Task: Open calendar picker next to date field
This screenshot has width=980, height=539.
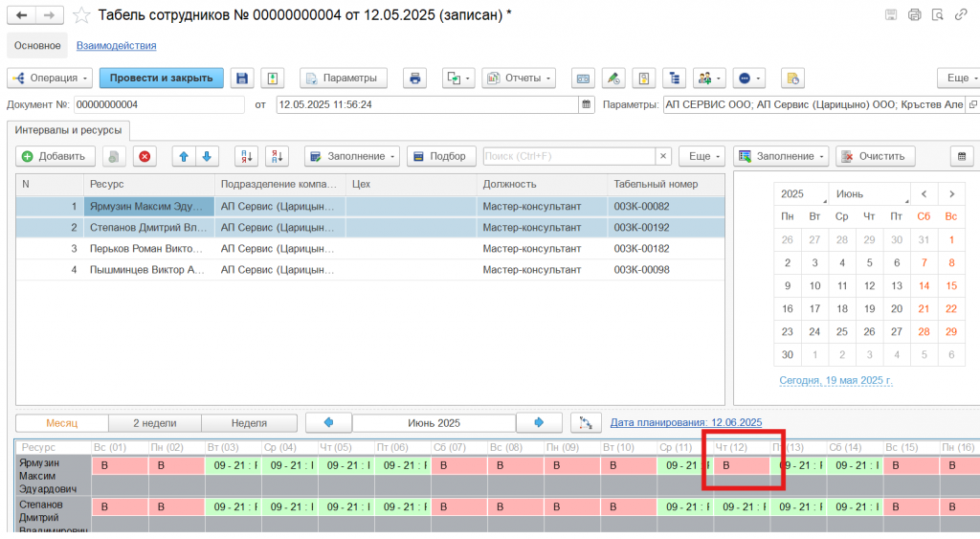Action: (x=586, y=104)
